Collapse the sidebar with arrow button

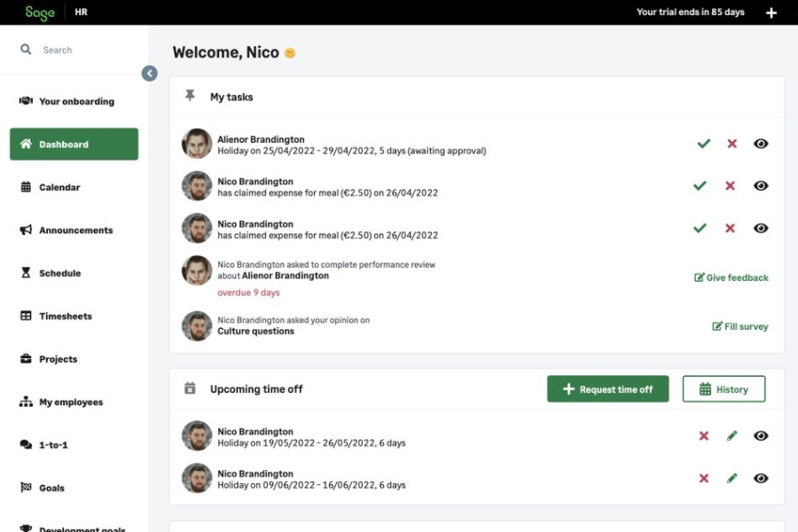150,74
